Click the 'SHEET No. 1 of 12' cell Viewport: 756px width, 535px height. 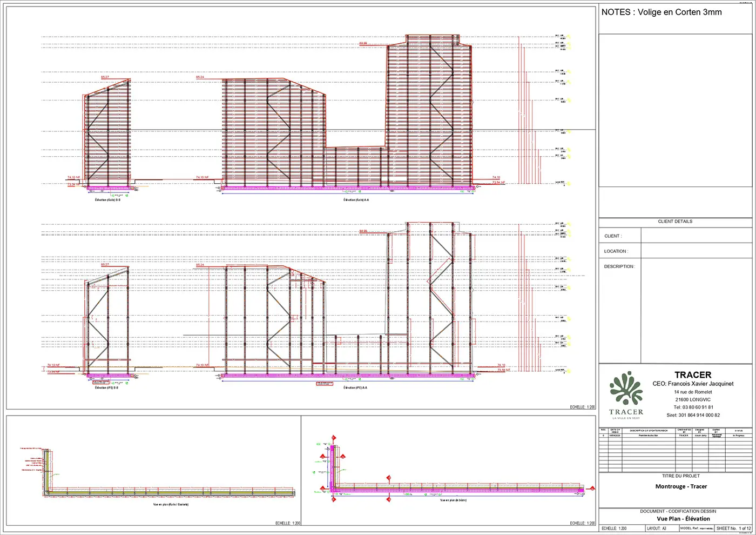coord(733,528)
